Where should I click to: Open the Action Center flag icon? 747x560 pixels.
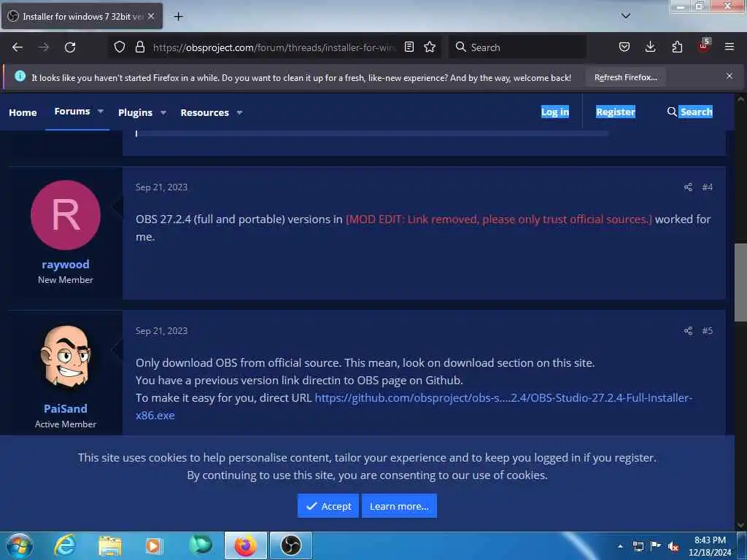click(x=656, y=546)
